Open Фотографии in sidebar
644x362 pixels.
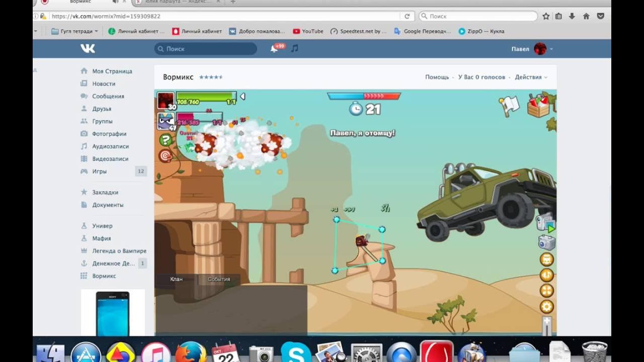[109, 134]
